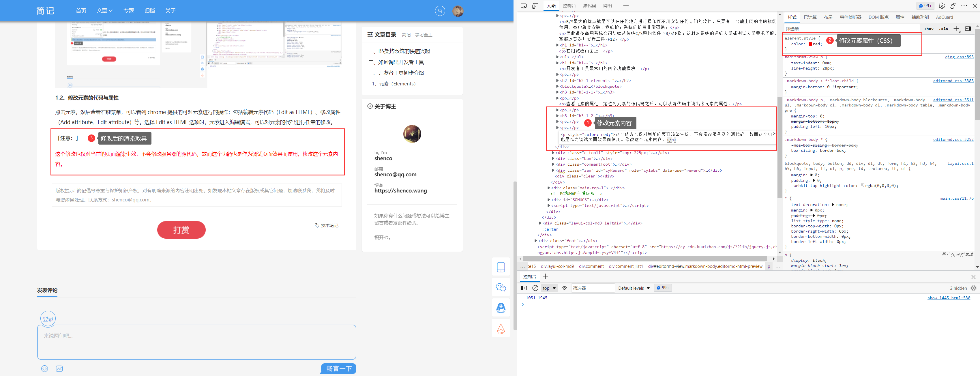
Task: Submit comment with 畅言一下 button
Action: pyautogui.click(x=338, y=368)
